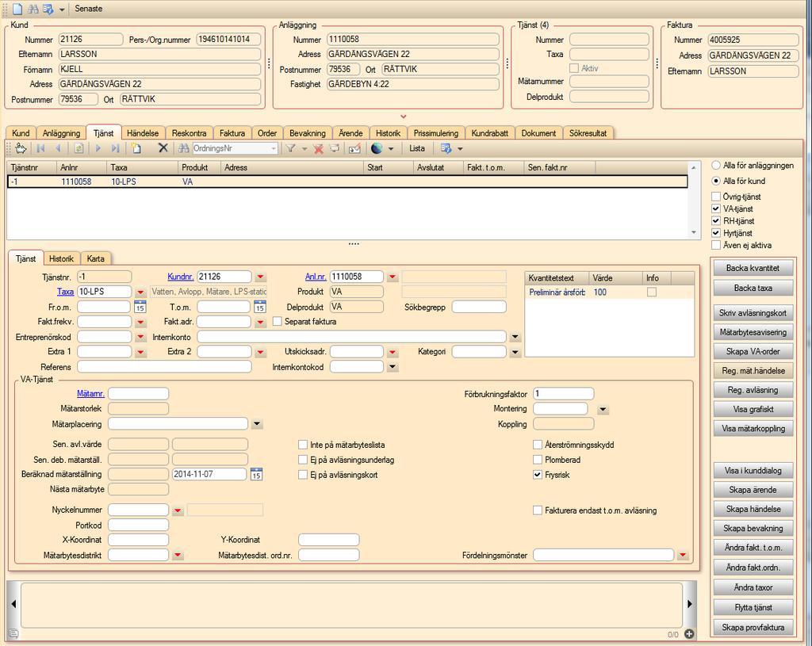Open the Fr.o.m. calendar picker icon

[140, 307]
